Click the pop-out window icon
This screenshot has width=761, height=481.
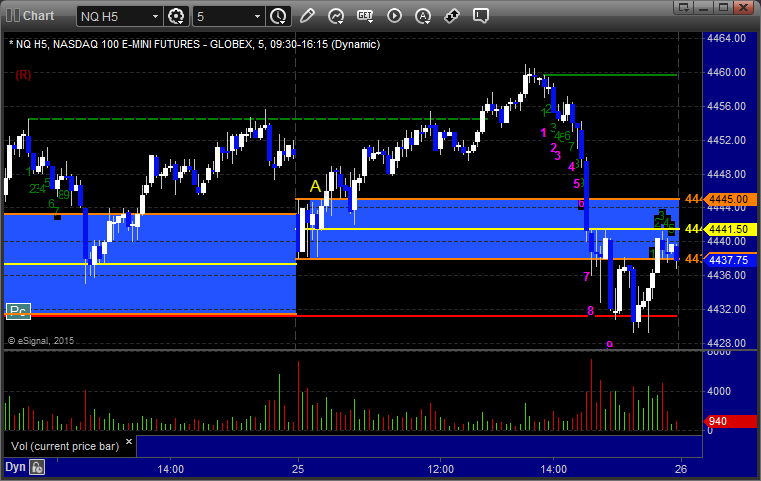pos(684,7)
